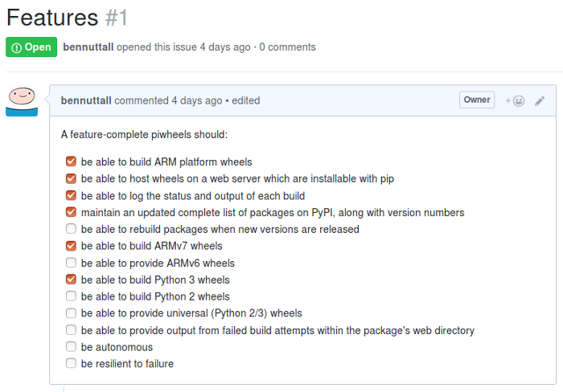
Task: Open bennuttall profile link in issue header
Action: pos(88,47)
